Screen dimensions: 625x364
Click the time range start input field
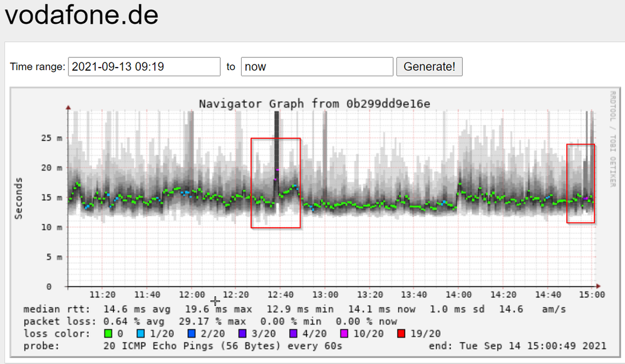tap(144, 66)
